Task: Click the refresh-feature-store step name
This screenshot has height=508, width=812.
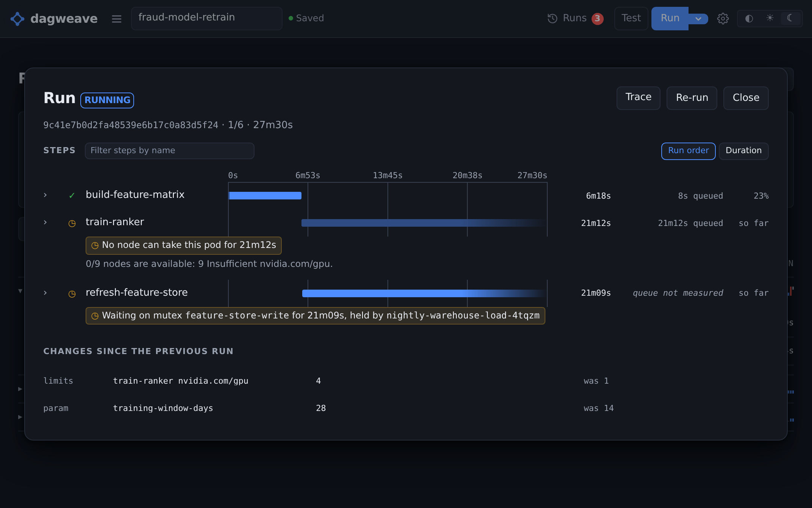Action: (x=137, y=293)
